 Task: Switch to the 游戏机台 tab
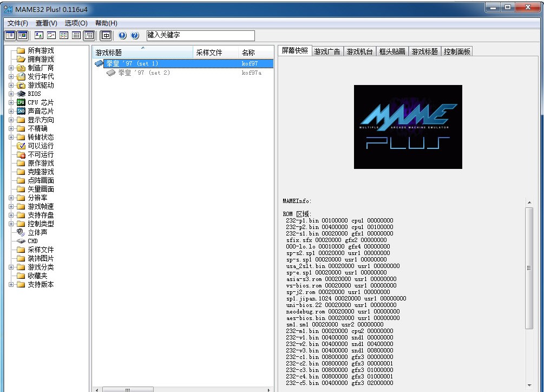pos(359,51)
